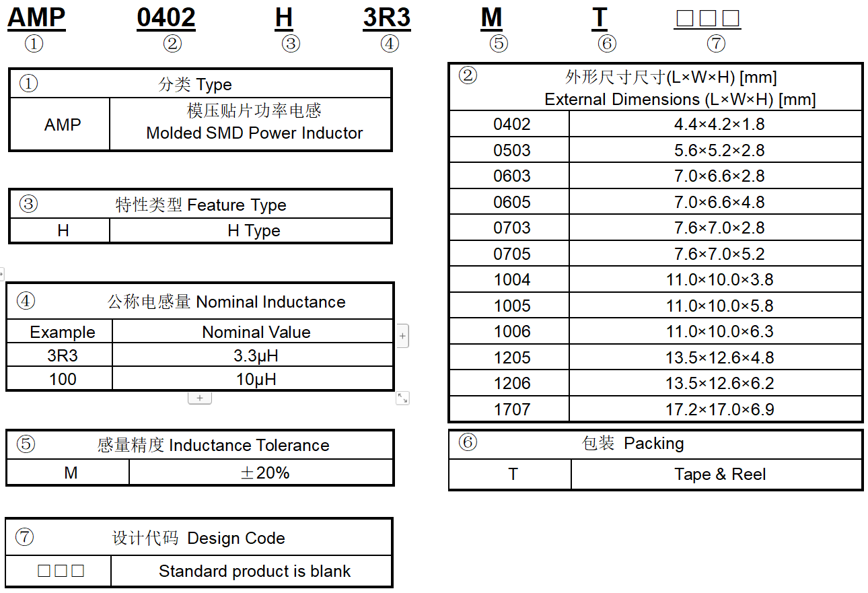Image resolution: width=868 pixels, height=593 pixels.
Task: Click the '5.6×5.2×2.8' dimension cell
Action: pos(716,150)
